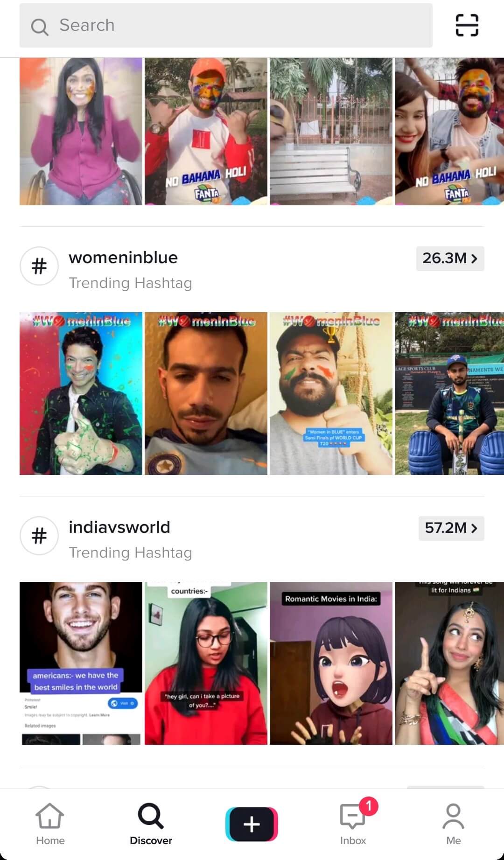This screenshot has height=860, width=504.
Task: Expand womeninblue 26.3M videos chevron
Action: (450, 258)
